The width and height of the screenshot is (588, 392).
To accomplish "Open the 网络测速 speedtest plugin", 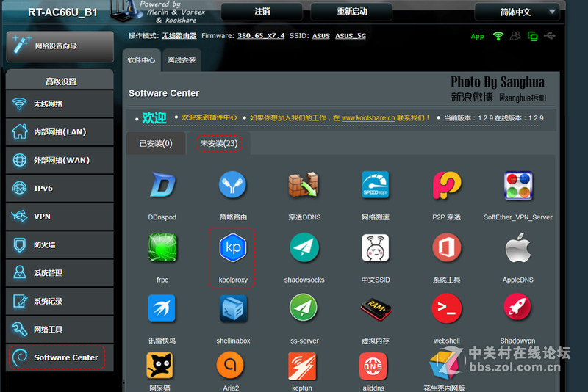I will 375,184.
